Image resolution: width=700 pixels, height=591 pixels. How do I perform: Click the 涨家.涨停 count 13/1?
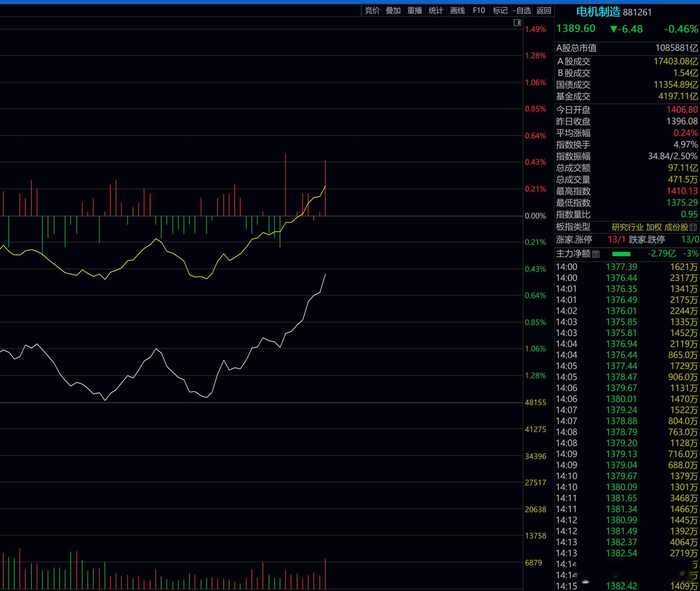(x=616, y=240)
